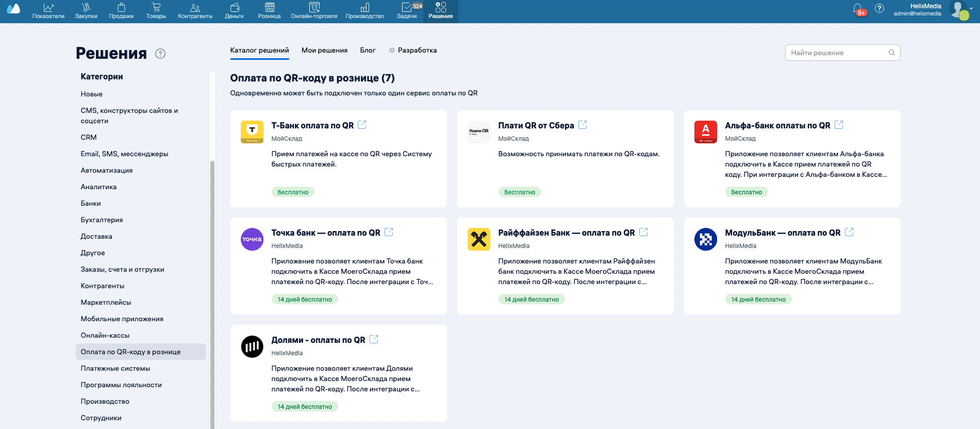This screenshot has width=980, height=429.
Task: Switch to Блог tab
Action: point(368,50)
